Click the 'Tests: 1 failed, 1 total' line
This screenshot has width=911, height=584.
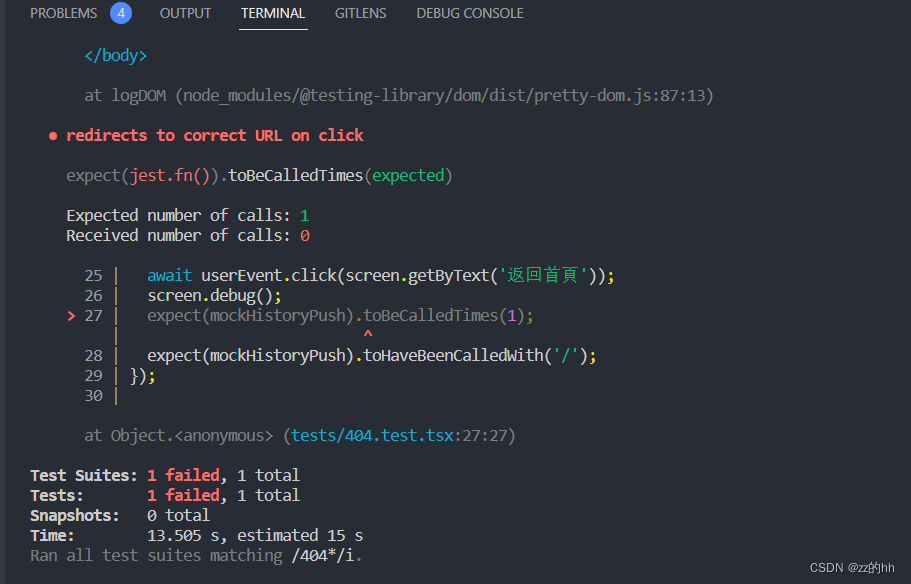[165, 496]
